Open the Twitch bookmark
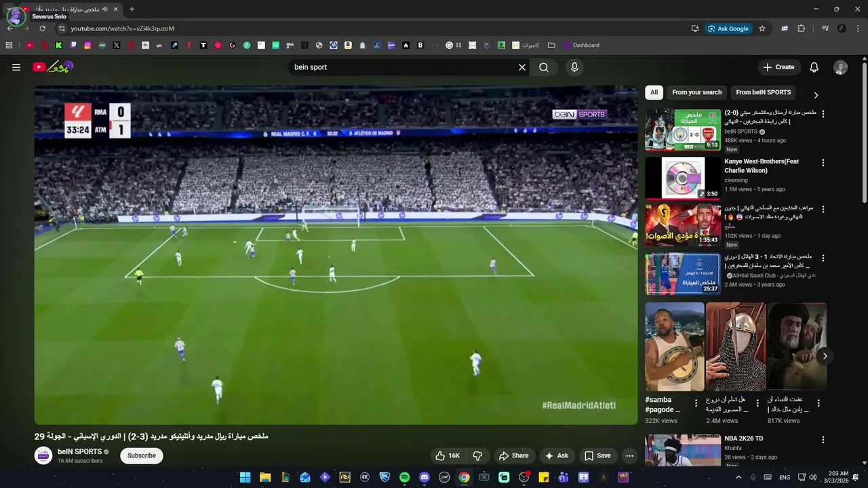This screenshot has height=488, width=868. [x=73, y=45]
